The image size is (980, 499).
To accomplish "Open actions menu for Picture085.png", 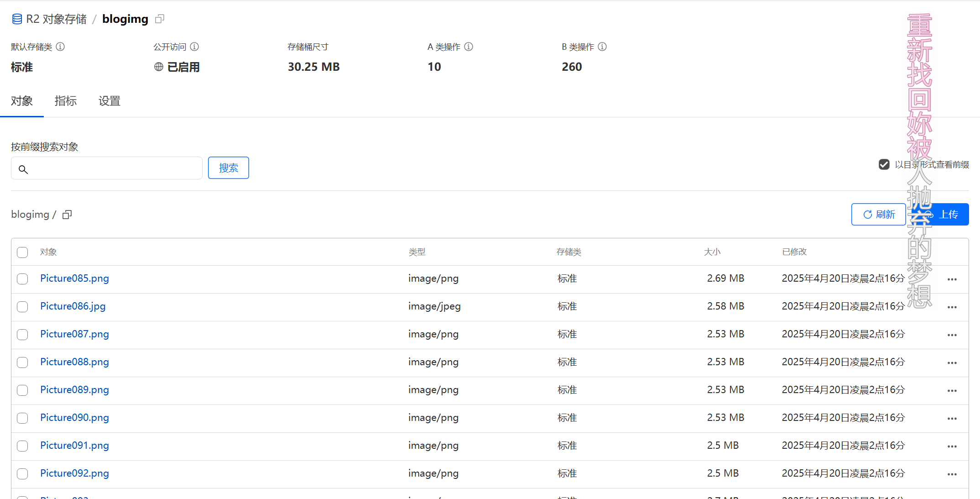I will [x=952, y=279].
